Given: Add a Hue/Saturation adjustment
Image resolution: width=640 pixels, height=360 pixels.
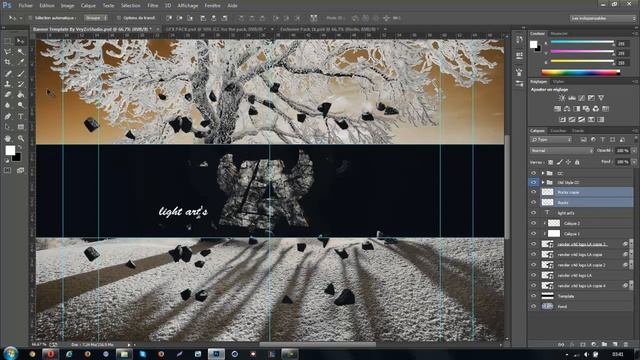Looking at the screenshot, I should point(558,109).
